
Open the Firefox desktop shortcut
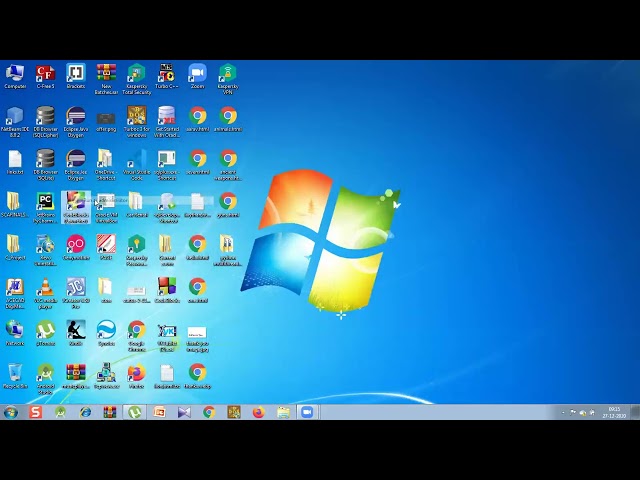[137, 376]
